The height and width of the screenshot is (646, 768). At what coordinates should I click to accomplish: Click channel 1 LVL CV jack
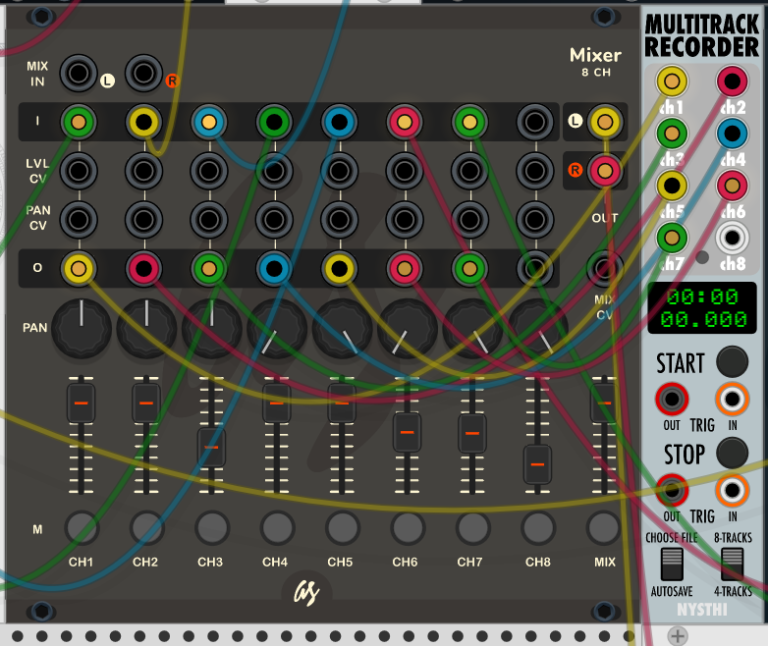pos(78,171)
